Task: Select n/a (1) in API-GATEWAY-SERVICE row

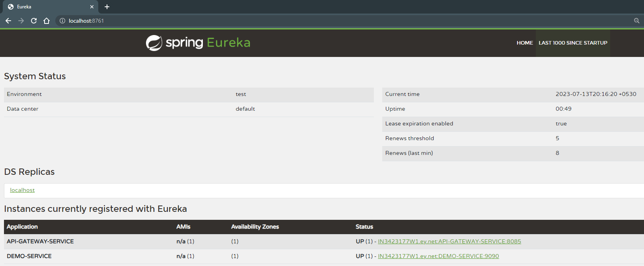Action: tap(185, 242)
